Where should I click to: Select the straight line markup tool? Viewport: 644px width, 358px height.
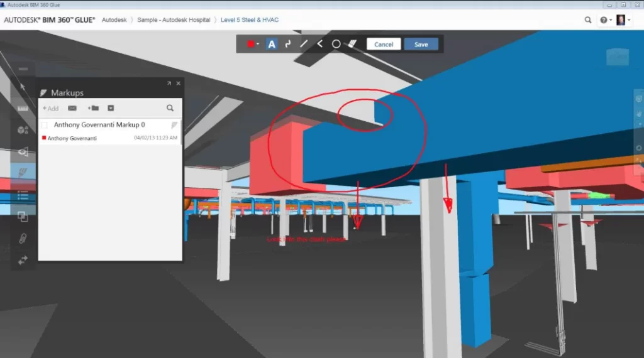(x=304, y=44)
